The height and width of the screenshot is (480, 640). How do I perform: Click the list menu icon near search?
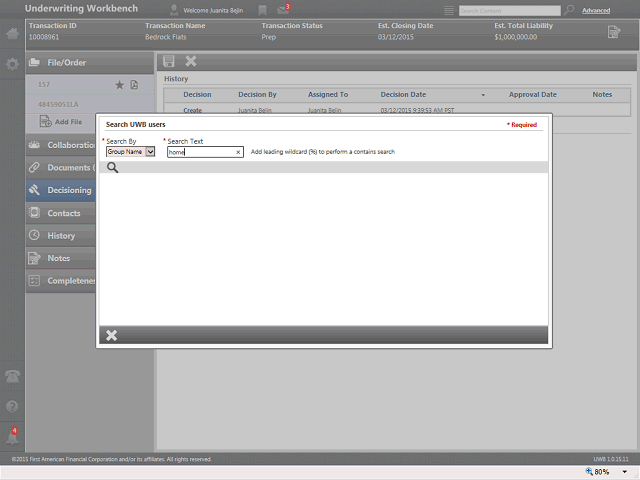pos(449,11)
